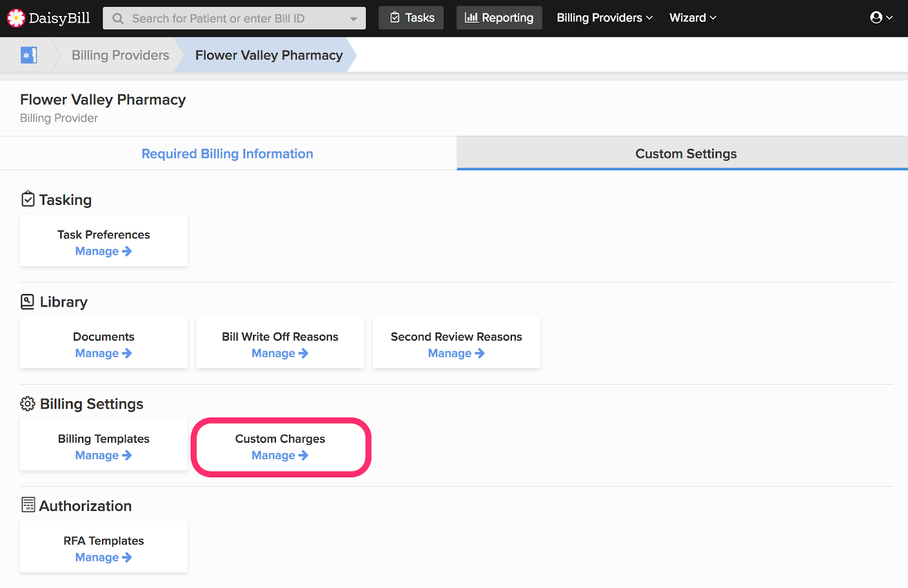Open the Wizard dropdown menu
This screenshot has width=908, height=588.
click(693, 18)
